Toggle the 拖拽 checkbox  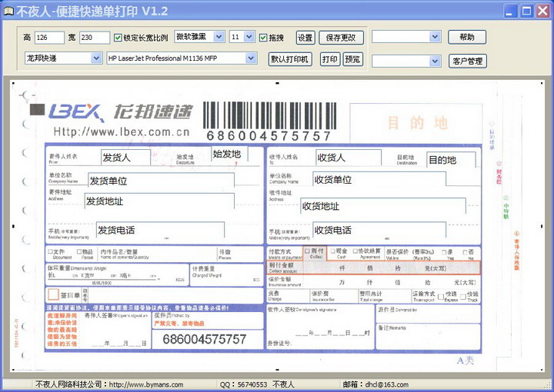coord(263,38)
